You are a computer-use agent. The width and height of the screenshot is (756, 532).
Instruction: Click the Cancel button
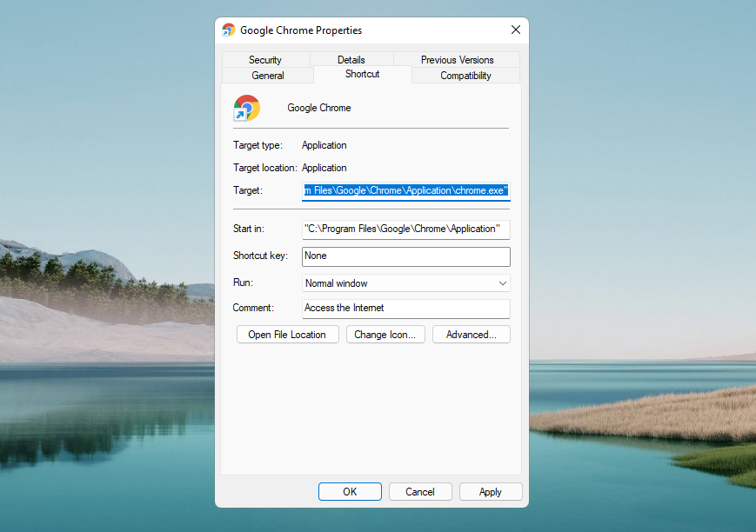click(420, 491)
